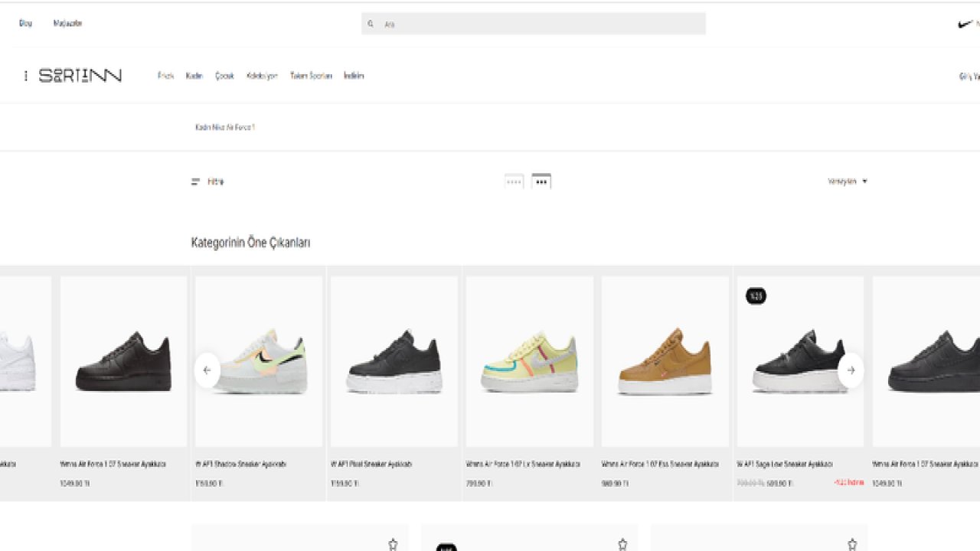Screen dimensions: 980x551
Task: Expand the Takım Sporları category
Action: [311, 75]
